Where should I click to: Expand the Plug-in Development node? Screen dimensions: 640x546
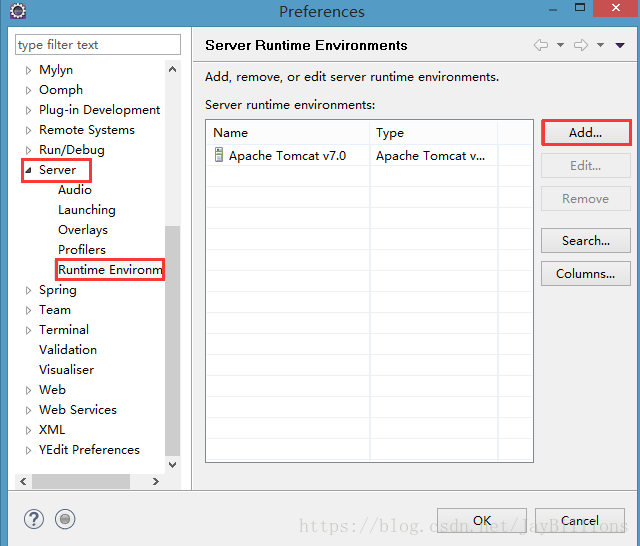[x=28, y=110]
